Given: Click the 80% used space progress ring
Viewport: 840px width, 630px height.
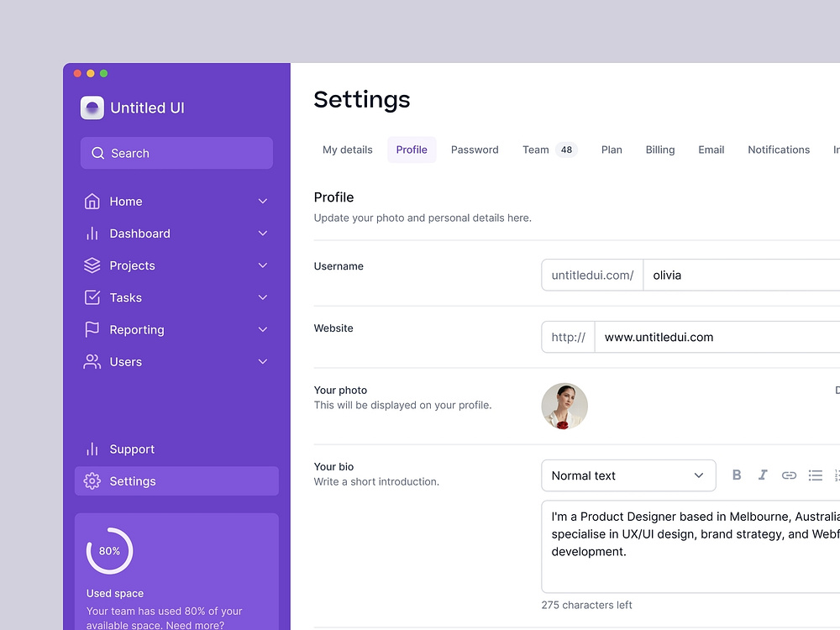Looking at the screenshot, I should click(x=108, y=550).
